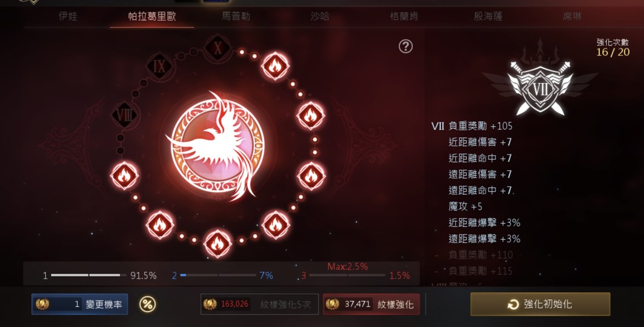The width and height of the screenshot is (644, 327).
Task: Click the 紋樣強化5次 button
Action: click(259, 304)
